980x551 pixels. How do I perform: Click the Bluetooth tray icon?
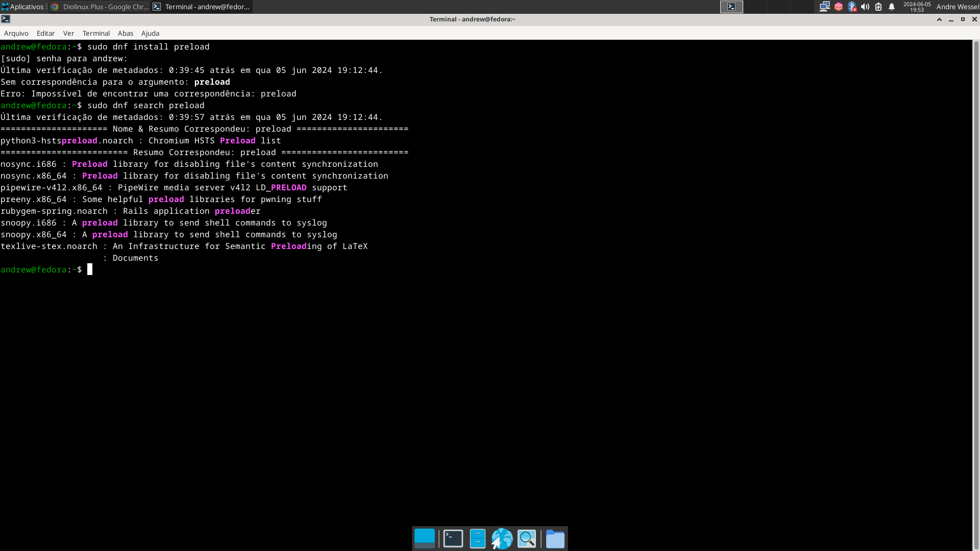click(x=851, y=7)
